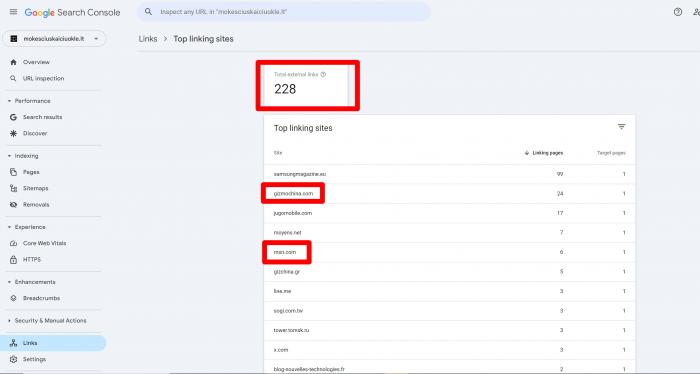Open the gizmochina.com linking site row
The width and height of the screenshot is (700, 374).
[x=449, y=193]
